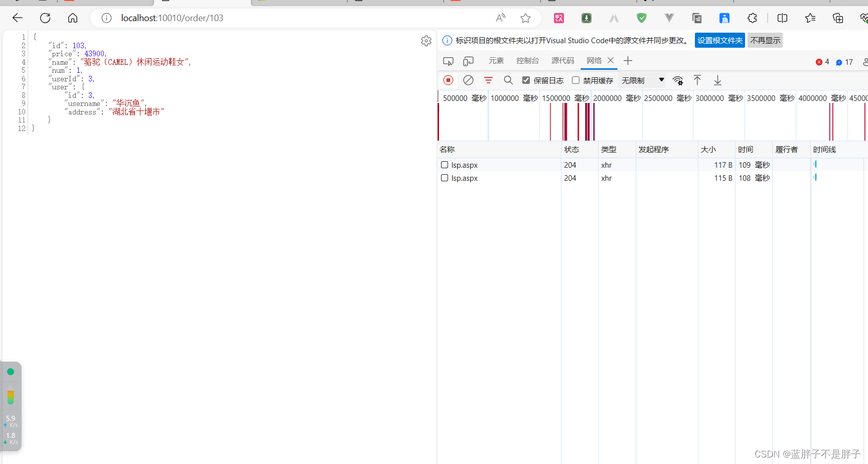
Task: Check the first lsp.aspx 117 B row checkbox
Action: 445,165
